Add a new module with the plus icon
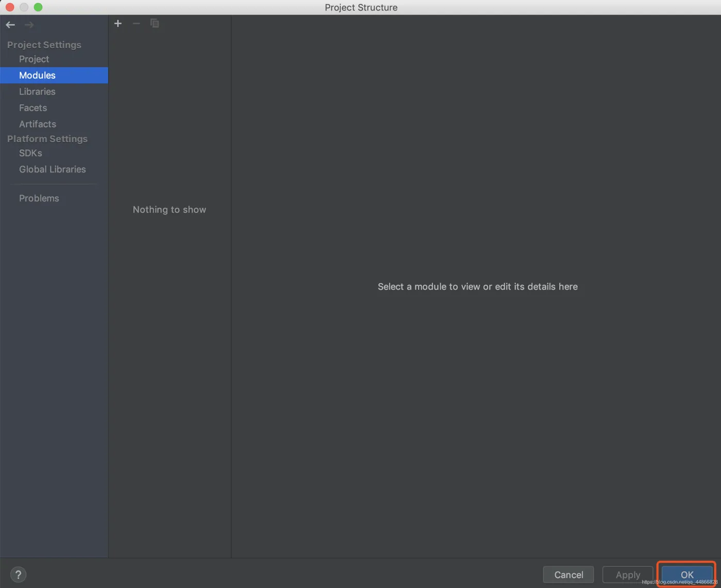 (x=118, y=23)
